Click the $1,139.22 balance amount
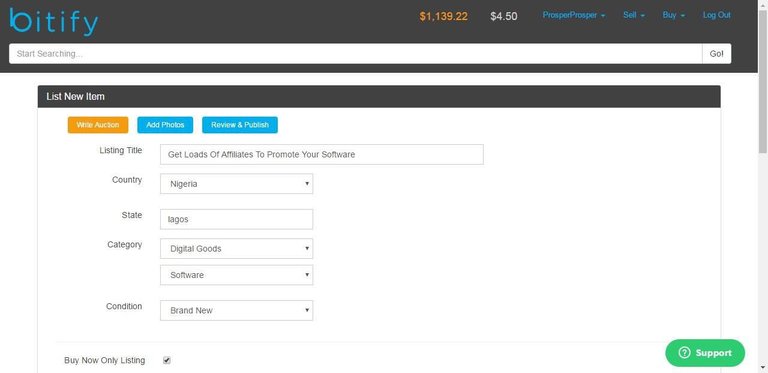The width and height of the screenshot is (768, 373). coord(443,16)
